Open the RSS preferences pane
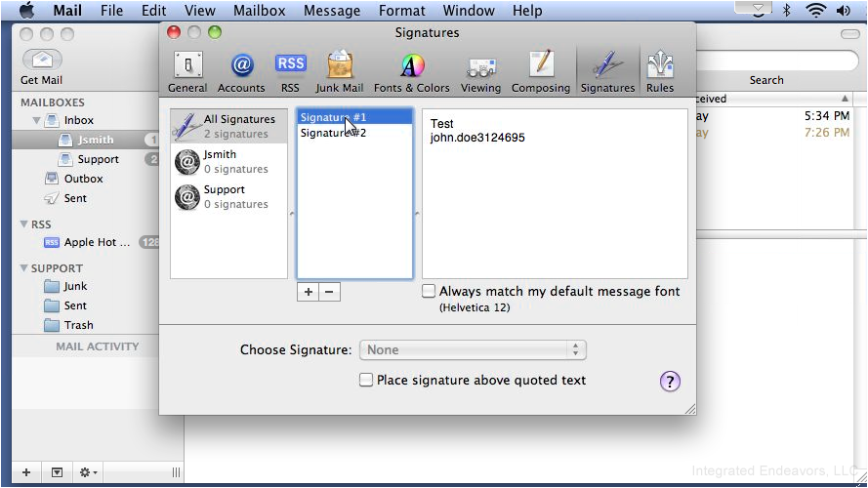This screenshot has height=488, width=868. (290, 72)
